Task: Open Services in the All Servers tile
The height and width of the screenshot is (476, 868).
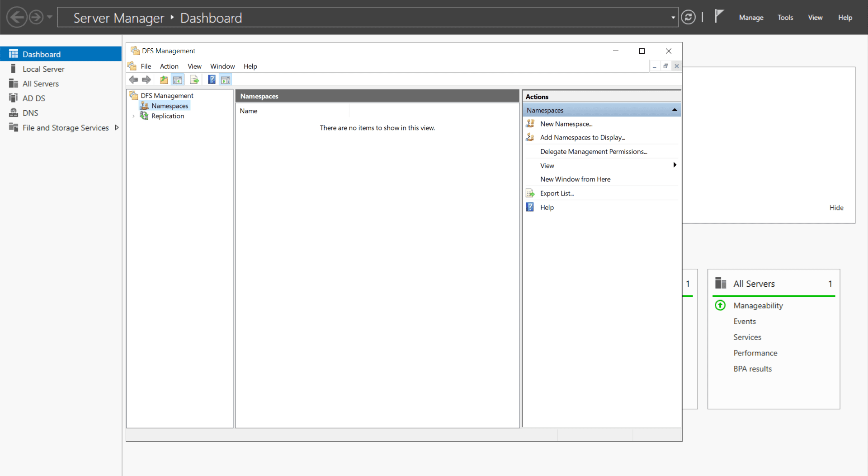Action: pos(747,337)
